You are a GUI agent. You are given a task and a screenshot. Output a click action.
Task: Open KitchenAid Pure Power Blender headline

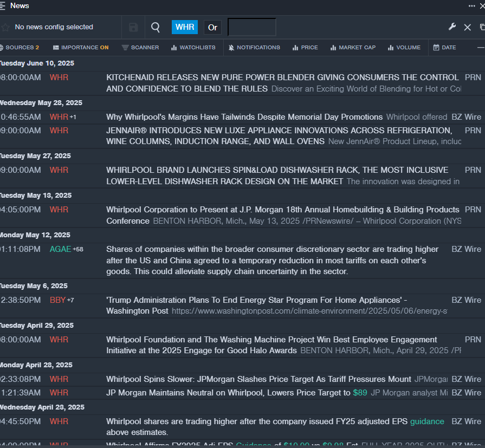[x=282, y=83]
